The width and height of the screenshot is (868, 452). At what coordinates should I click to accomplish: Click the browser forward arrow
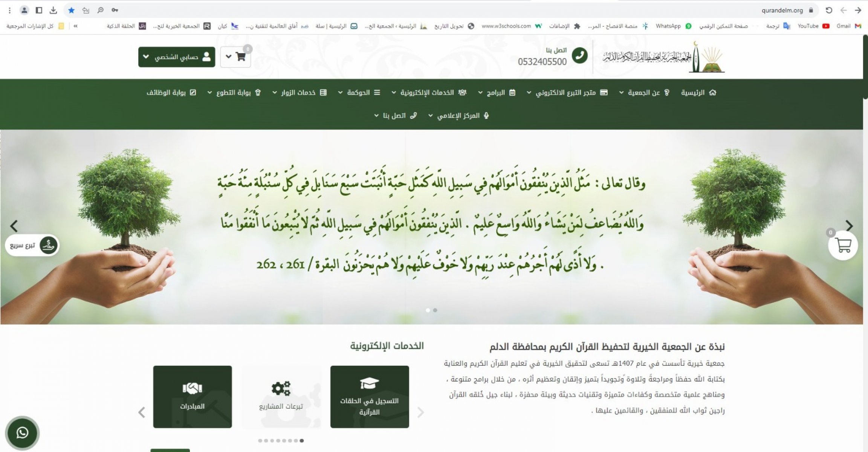click(858, 10)
